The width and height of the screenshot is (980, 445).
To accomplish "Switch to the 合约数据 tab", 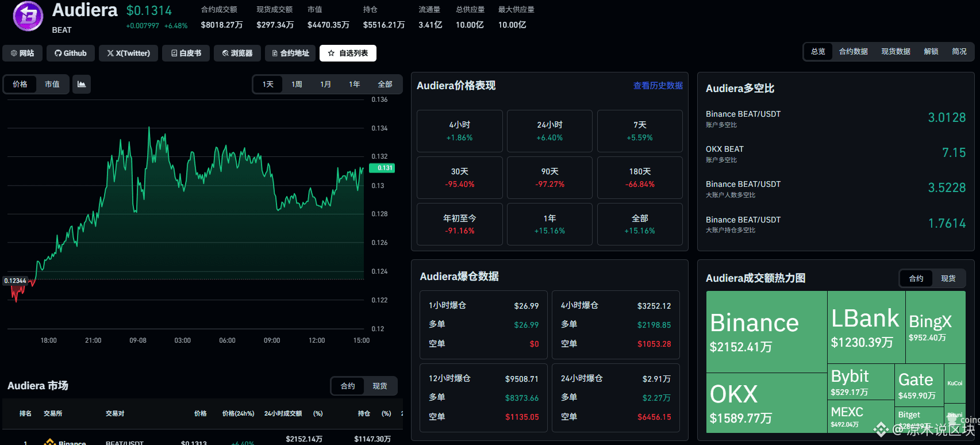I will 854,51.
